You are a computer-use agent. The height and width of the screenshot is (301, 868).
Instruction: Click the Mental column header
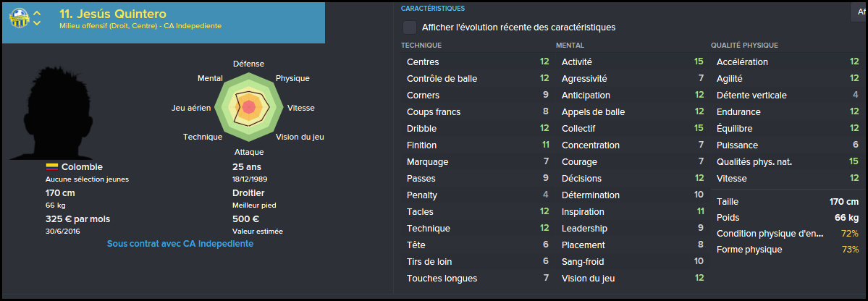(x=570, y=46)
